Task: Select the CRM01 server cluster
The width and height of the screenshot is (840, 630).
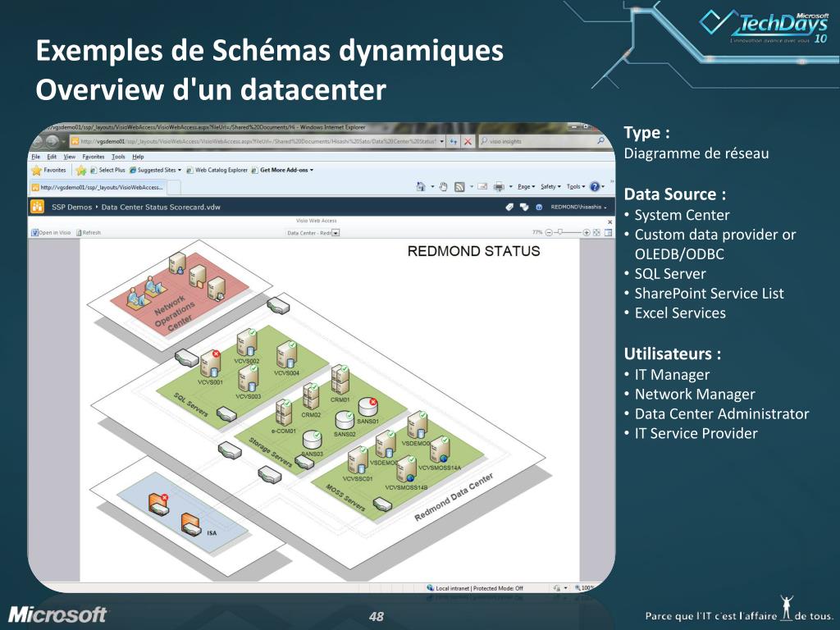Action: tap(340, 380)
